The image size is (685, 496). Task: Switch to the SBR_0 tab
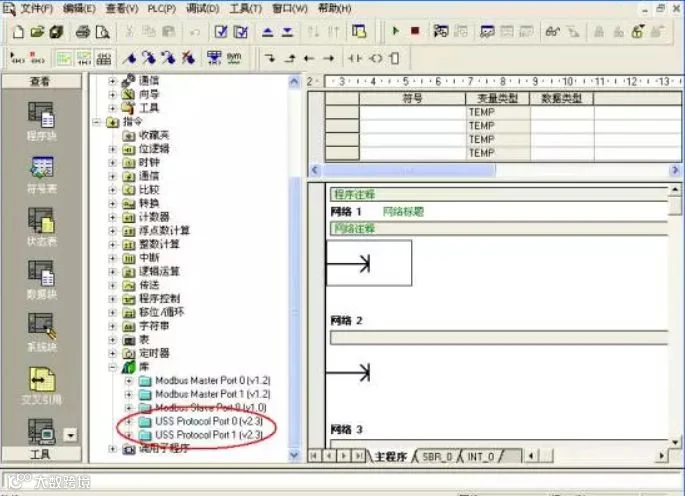click(x=437, y=457)
